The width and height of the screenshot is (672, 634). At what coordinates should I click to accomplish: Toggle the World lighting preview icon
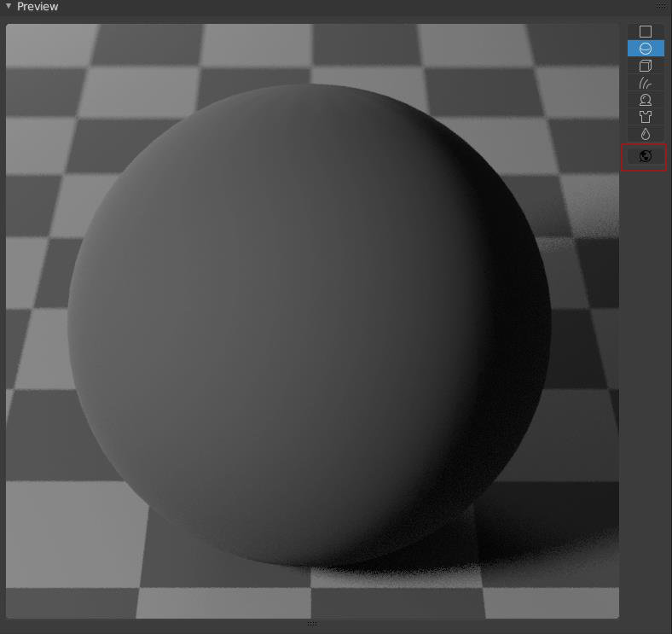click(x=646, y=156)
